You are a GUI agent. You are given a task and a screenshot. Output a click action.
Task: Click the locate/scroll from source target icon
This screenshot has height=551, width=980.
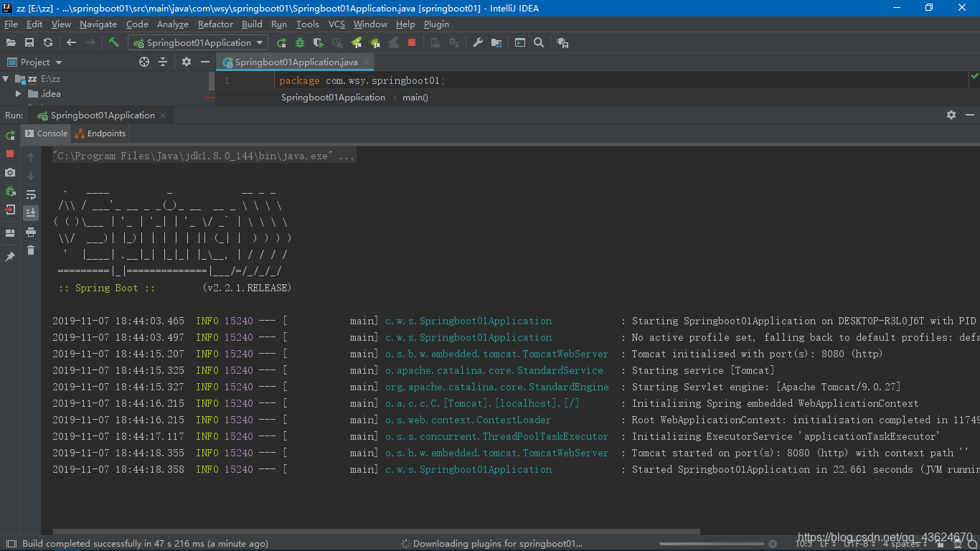[144, 62]
